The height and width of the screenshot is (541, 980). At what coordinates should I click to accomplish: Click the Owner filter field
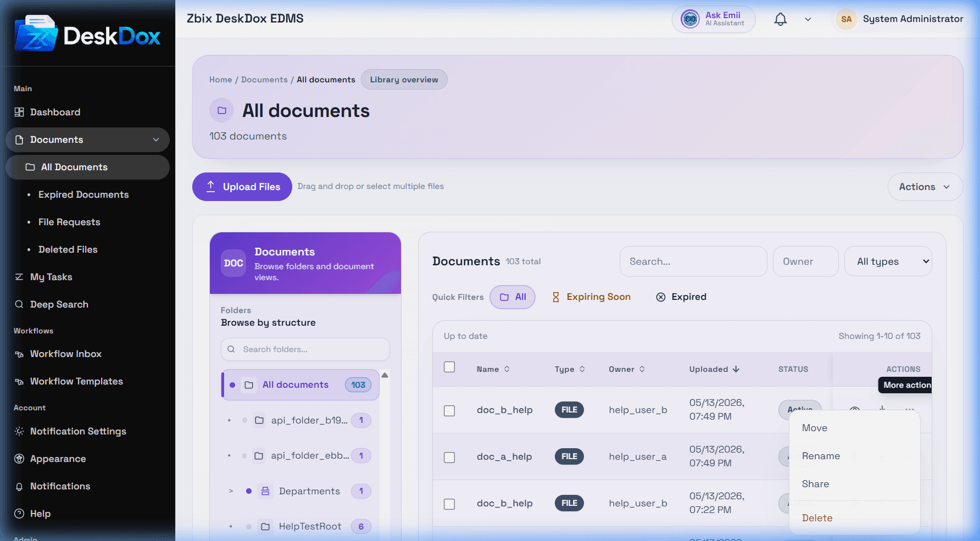[806, 261]
